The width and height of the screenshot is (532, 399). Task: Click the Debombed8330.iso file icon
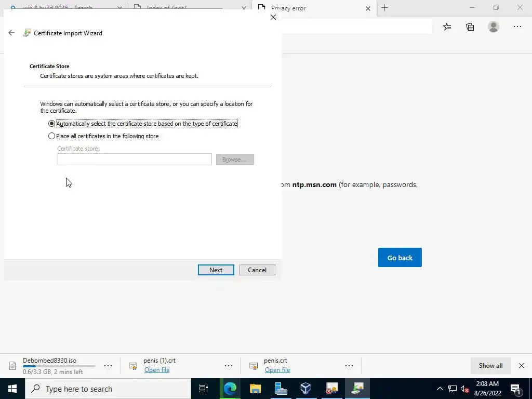pyautogui.click(x=12, y=366)
